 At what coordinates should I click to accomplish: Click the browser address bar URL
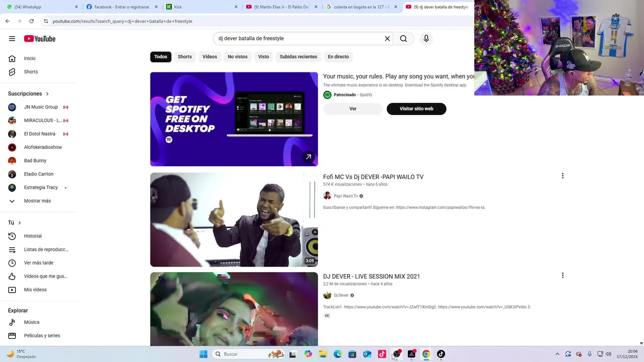pos(122,21)
